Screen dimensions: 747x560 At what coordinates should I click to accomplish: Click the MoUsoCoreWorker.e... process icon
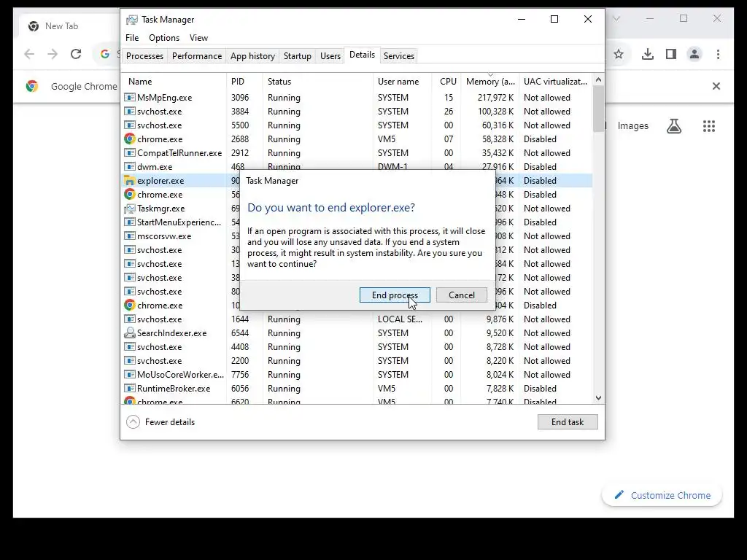click(130, 374)
